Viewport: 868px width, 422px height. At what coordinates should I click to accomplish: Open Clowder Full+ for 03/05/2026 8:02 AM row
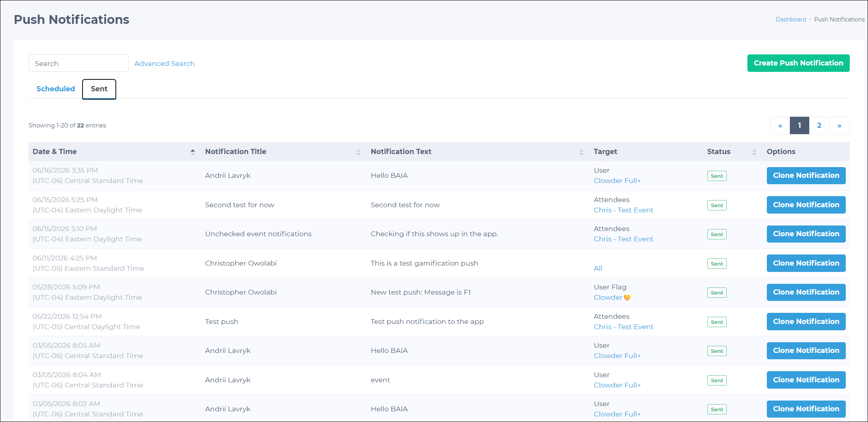click(617, 414)
